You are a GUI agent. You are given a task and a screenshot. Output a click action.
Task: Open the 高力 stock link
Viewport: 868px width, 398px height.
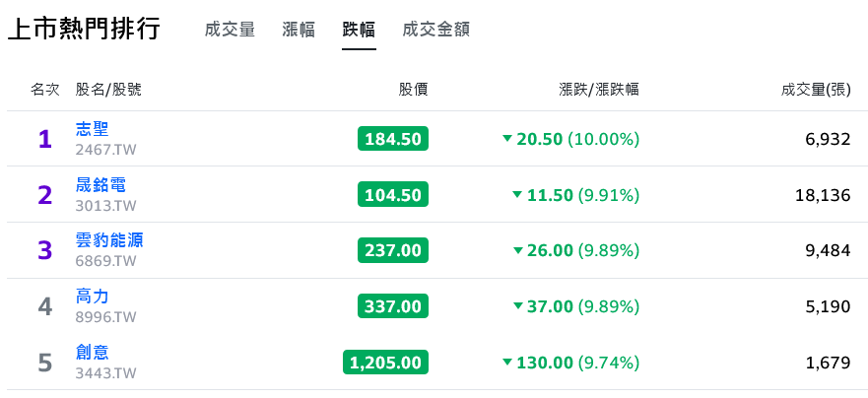(93, 297)
